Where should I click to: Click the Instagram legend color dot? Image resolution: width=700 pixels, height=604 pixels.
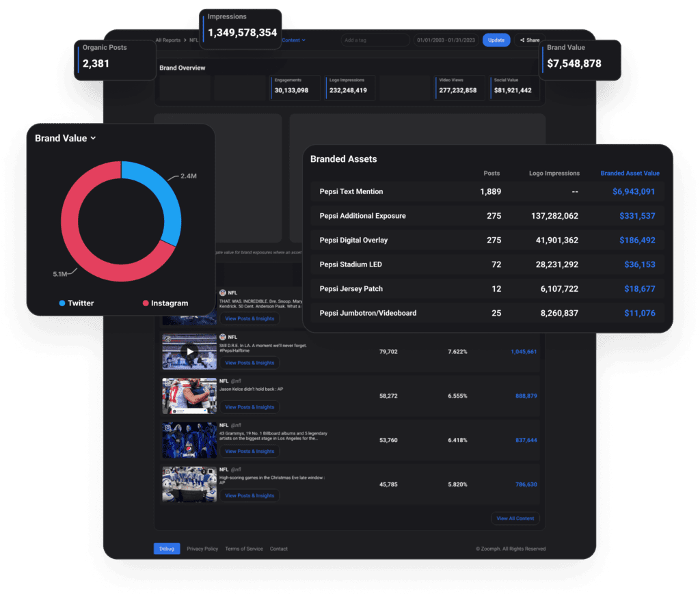(146, 303)
